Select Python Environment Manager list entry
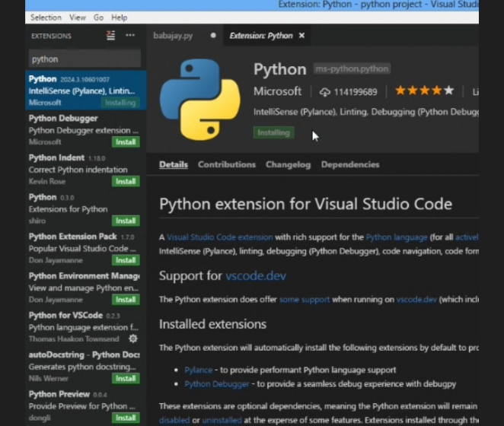 click(85, 288)
